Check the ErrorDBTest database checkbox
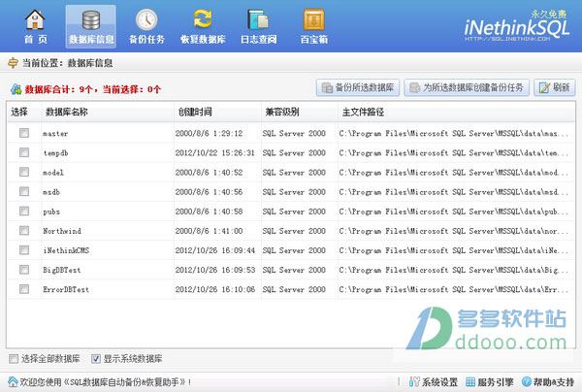Image resolution: width=582 pixels, height=392 pixels. coord(24,289)
